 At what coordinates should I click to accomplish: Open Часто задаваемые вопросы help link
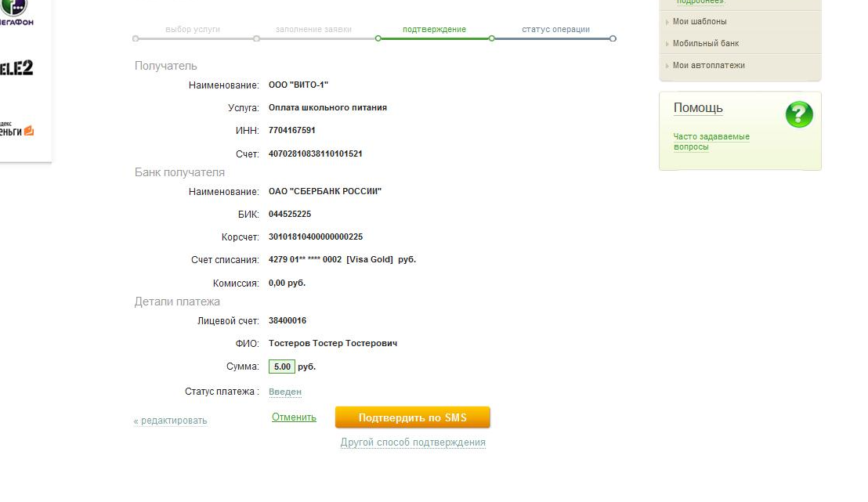[711, 142]
